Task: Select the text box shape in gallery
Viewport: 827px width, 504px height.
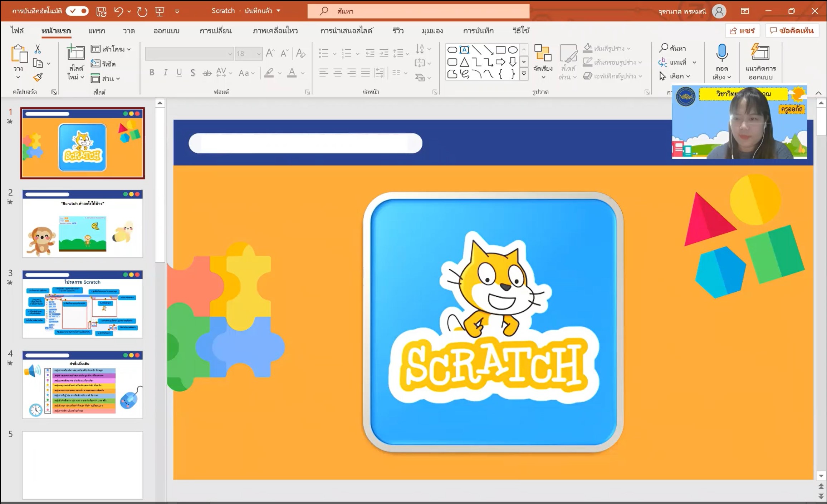Action: tap(464, 50)
